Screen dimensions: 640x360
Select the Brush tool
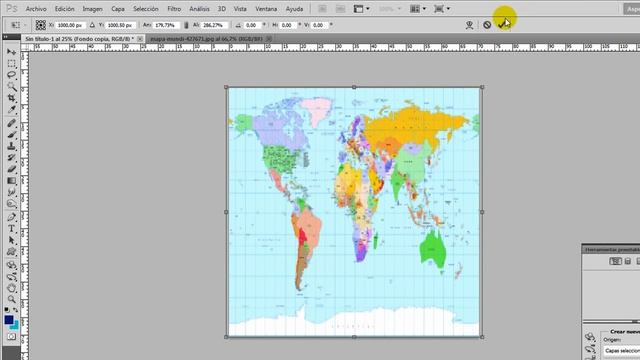11,134
